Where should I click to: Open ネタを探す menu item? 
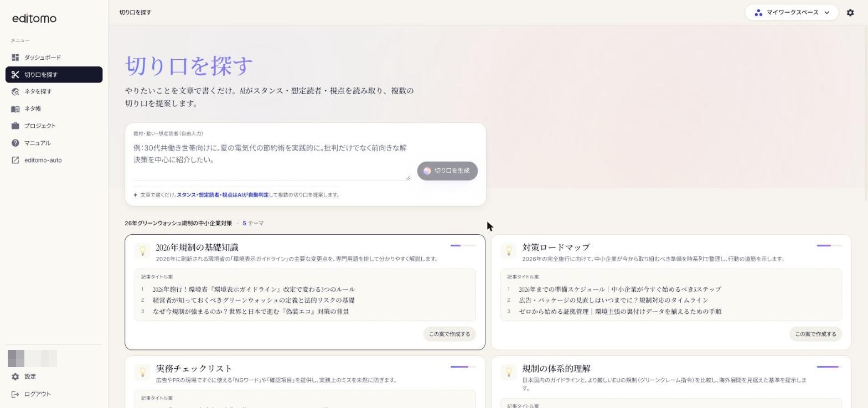coord(54,91)
